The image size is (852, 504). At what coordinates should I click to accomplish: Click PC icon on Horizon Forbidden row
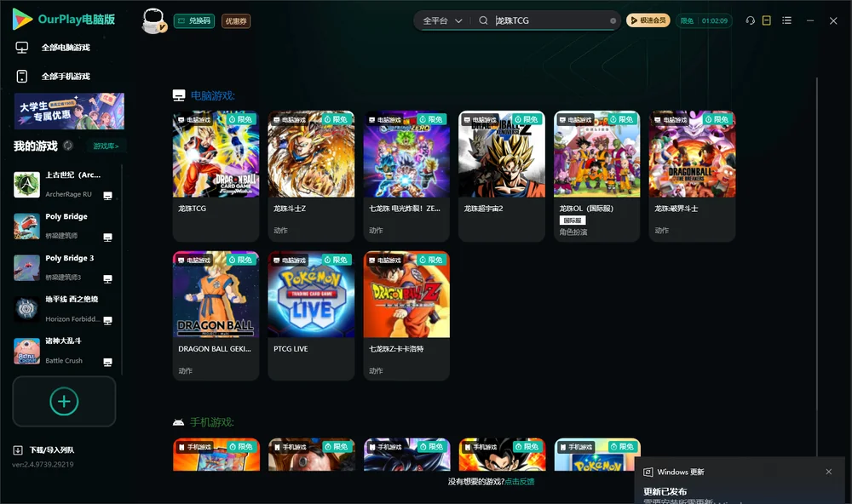[x=107, y=320]
